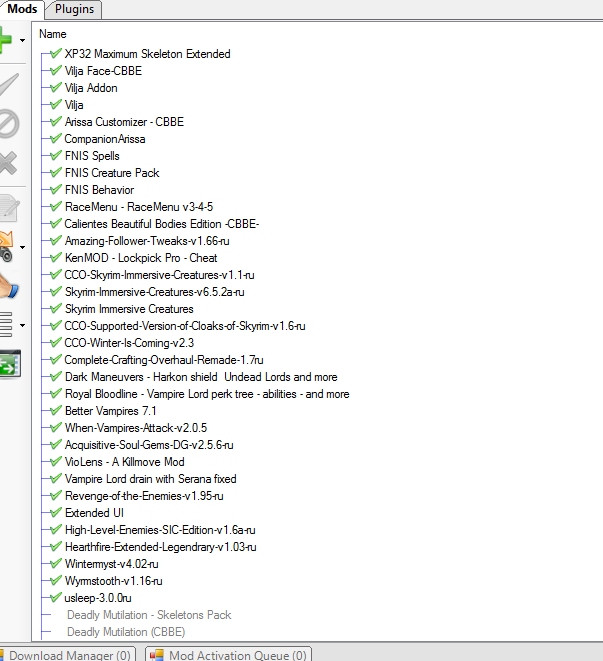Toggle checkmark for FNIS Behavior
Screen dimensions: 603x661
(56, 189)
